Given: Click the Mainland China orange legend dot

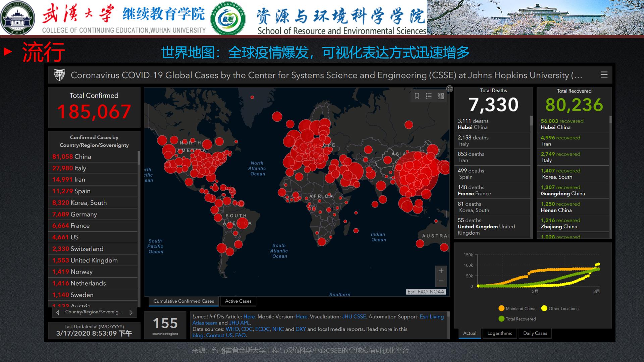Looking at the screenshot, I should [x=501, y=308].
